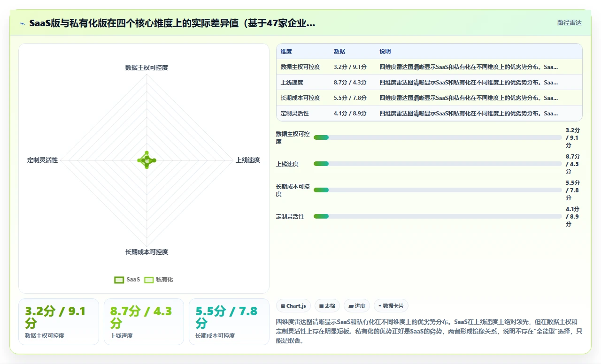Toggle the 私有化 legend swatch
The width and height of the screenshot is (601, 364).
click(x=149, y=280)
